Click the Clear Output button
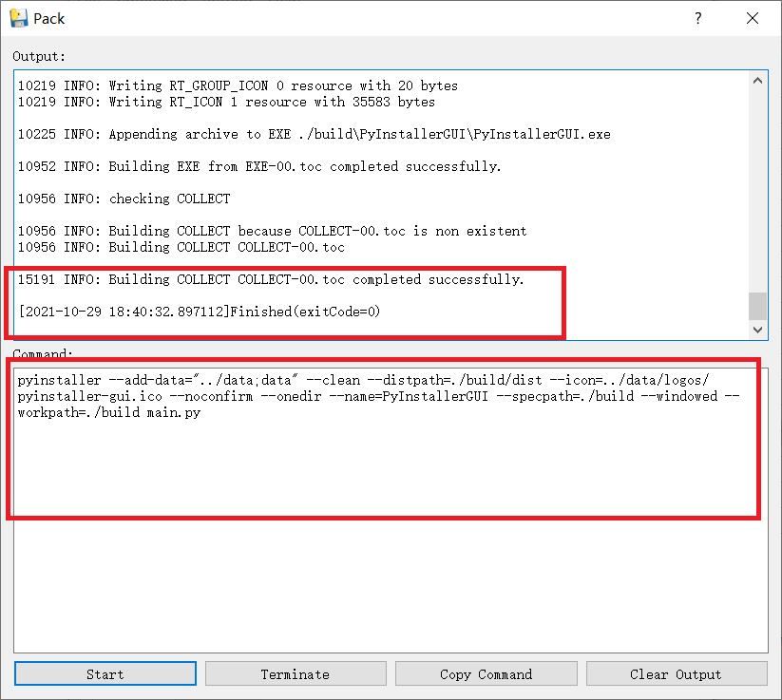This screenshot has width=782, height=700. tap(677, 673)
